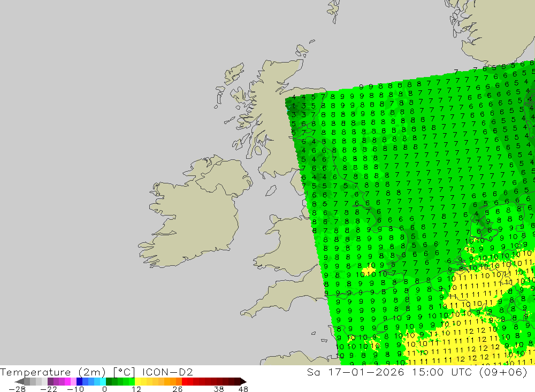Click the dark maroon right arrow end of the color bar
Image resolution: width=535 pixels, height=392 pixels.
pyautogui.click(x=243, y=381)
